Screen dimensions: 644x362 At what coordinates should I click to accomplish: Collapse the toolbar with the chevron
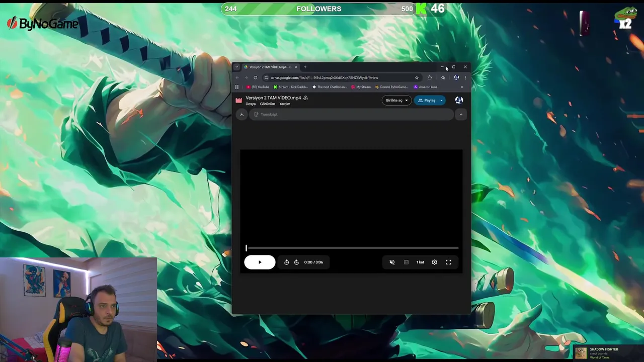(461, 114)
